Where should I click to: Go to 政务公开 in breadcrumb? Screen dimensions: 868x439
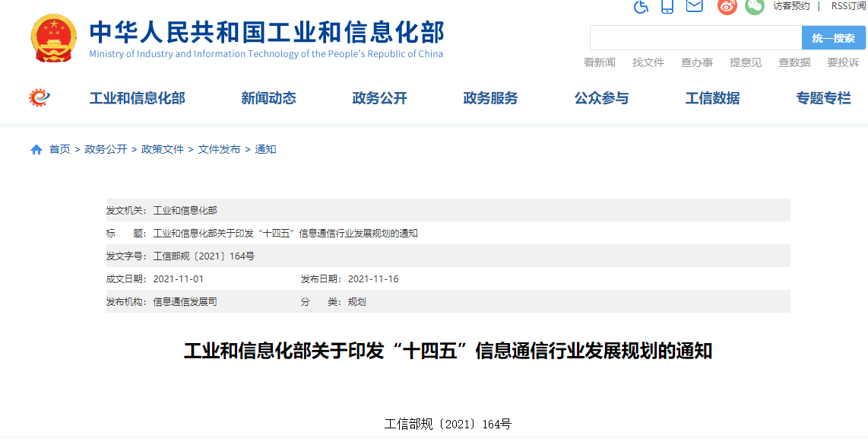[106, 150]
